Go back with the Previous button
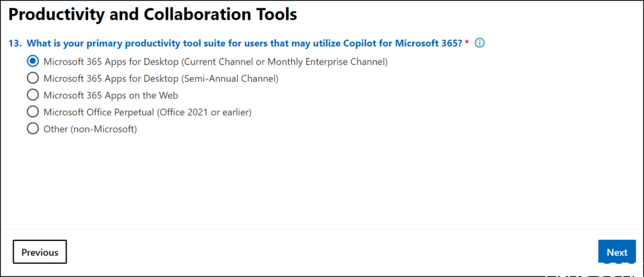 40,252
